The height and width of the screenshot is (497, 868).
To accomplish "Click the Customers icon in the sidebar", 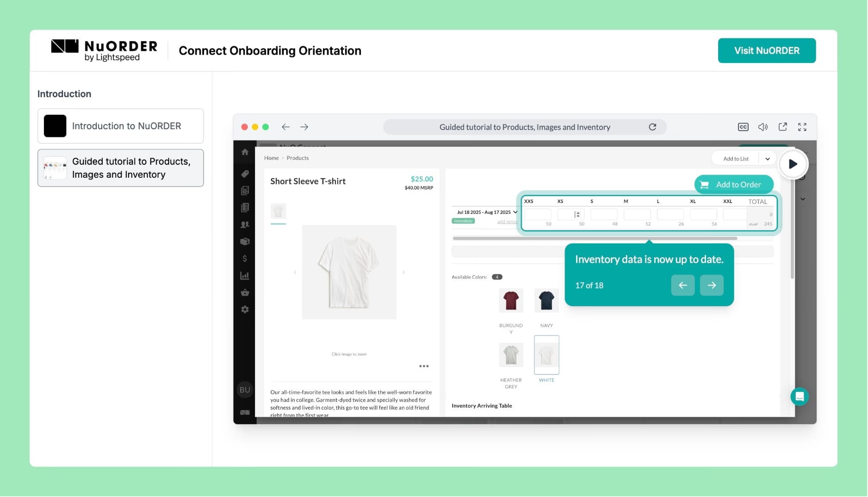I will pos(245,224).
